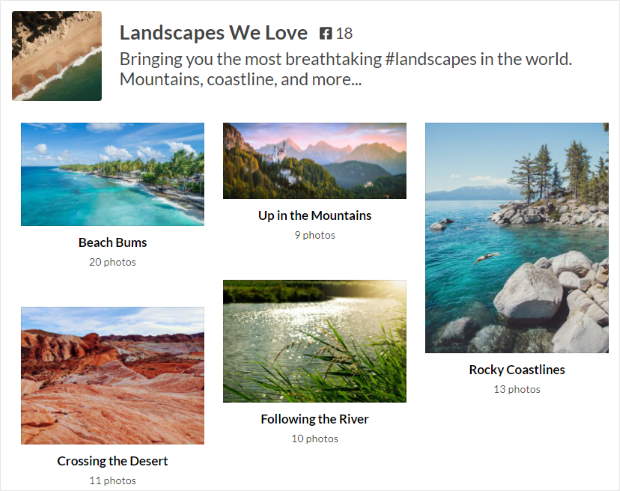The height and width of the screenshot is (491, 620).
Task: Click the Facebook album count icon
Action: 326,33
